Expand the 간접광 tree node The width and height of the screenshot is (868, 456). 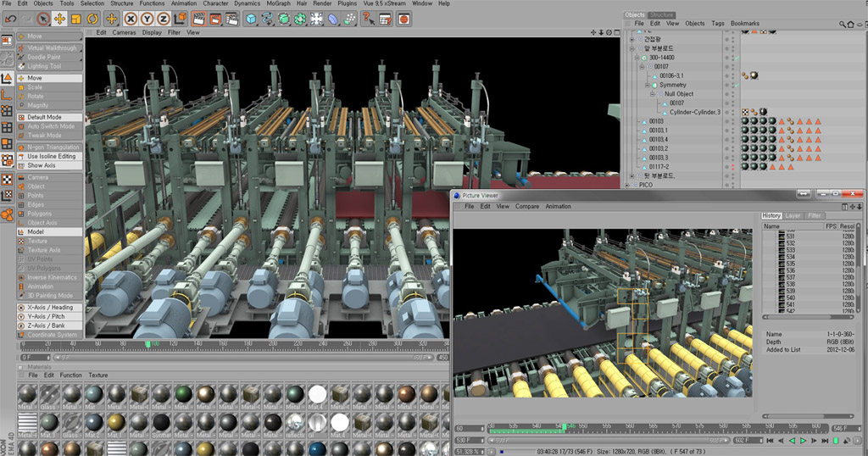632,39
